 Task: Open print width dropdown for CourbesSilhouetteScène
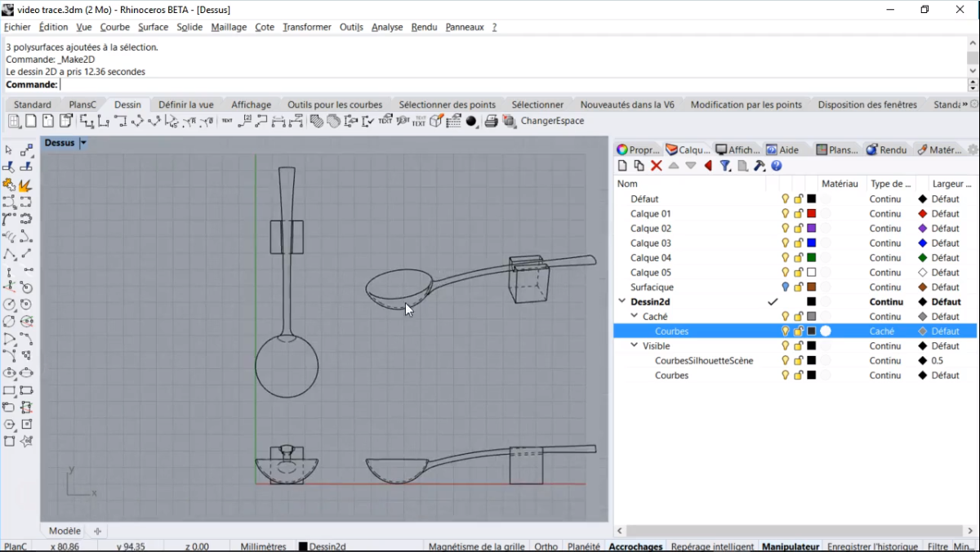[x=937, y=361]
